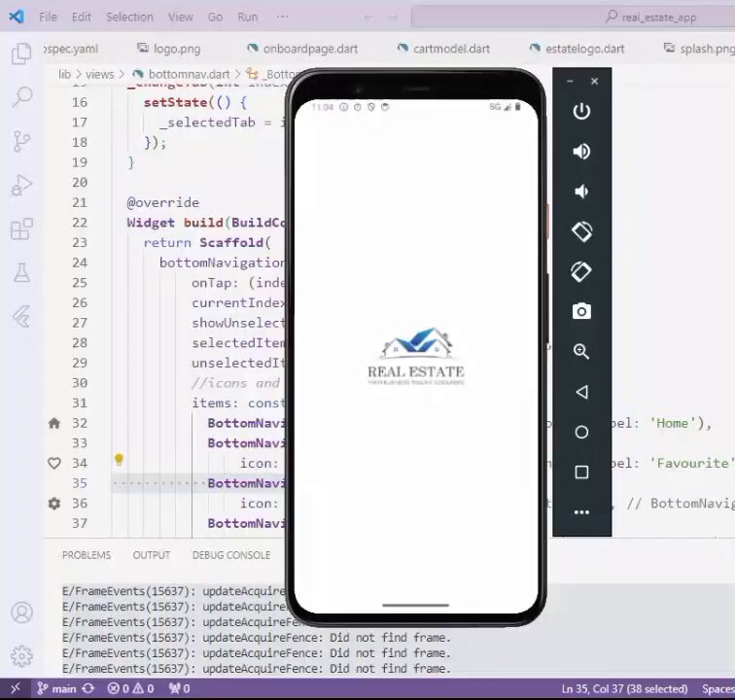Expand the overflow menu ellipsis

(282, 17)
